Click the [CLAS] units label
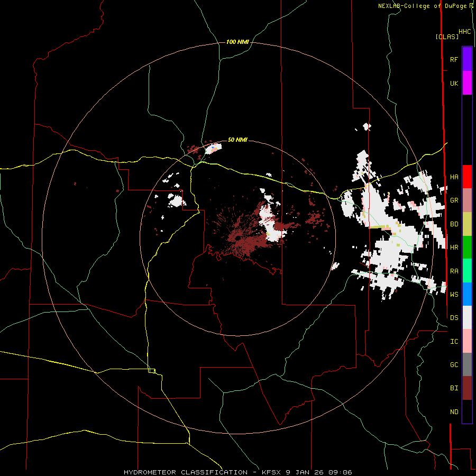476x476 pixels. 447,36
